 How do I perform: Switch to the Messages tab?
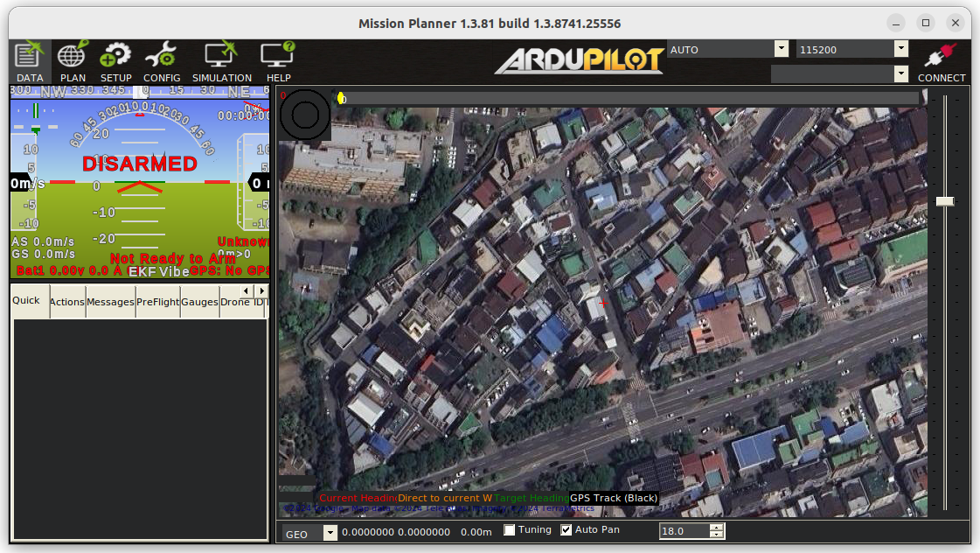(x=111, y=302)
